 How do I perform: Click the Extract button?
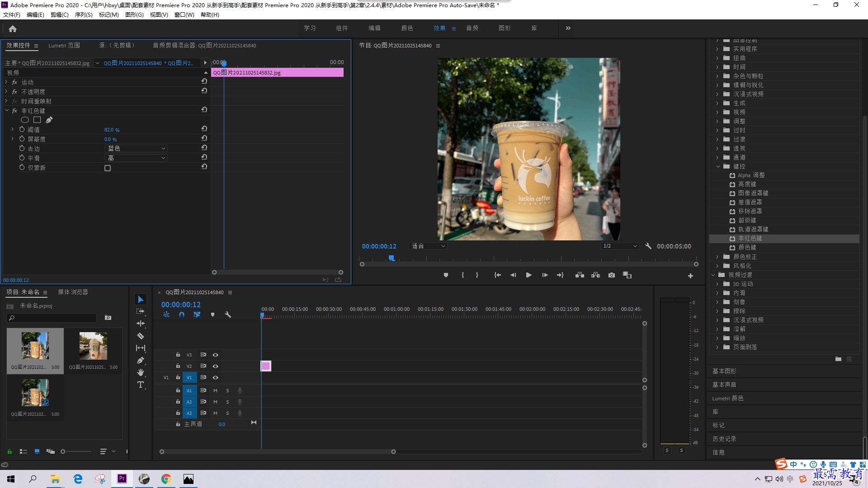[x=595, y=275]
